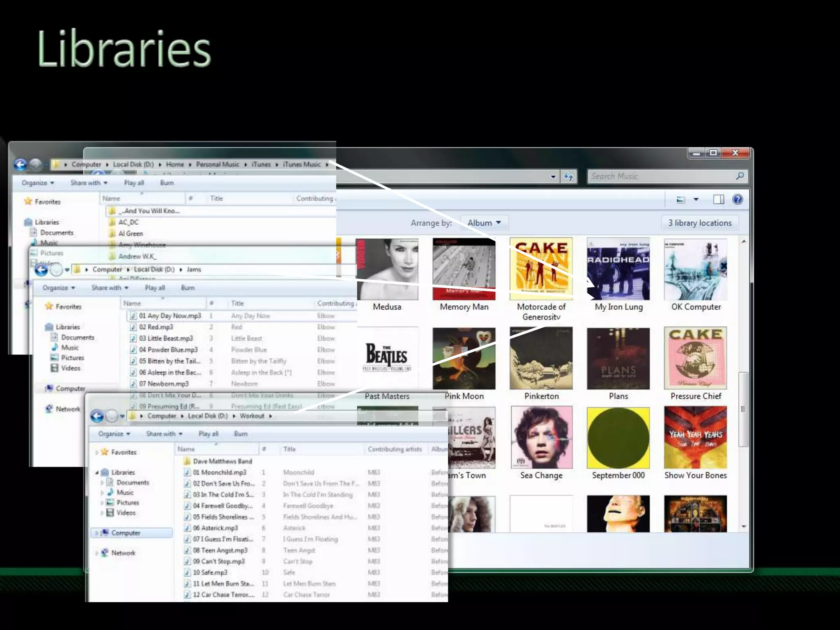This screenshot has height=630, width=840.
Task: Open the OK Computer album thumbnail
Action: point(696,269)
